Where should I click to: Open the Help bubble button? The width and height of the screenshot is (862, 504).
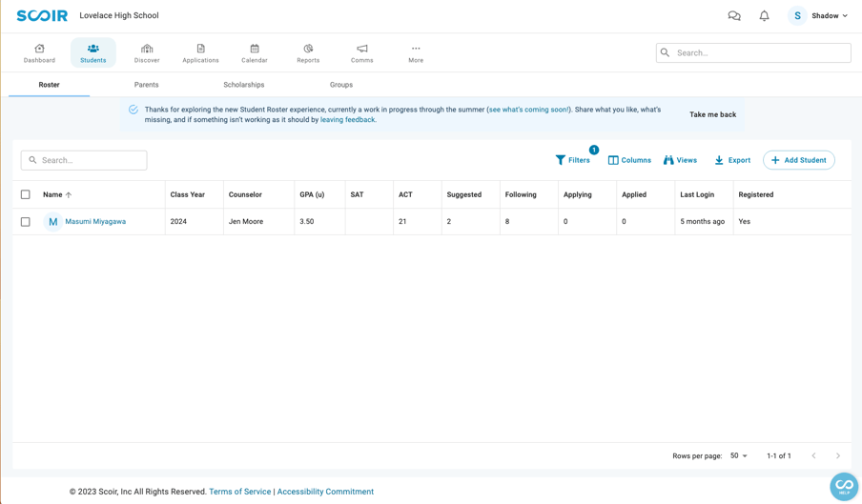pos(844,487)
